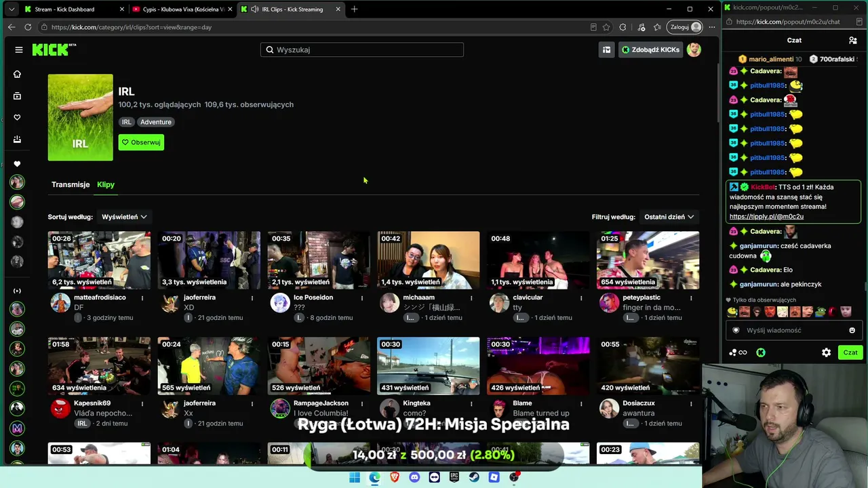Open the Epic Games icon in the taskbar
Screen dimensions: 868x488
(454, 477)
